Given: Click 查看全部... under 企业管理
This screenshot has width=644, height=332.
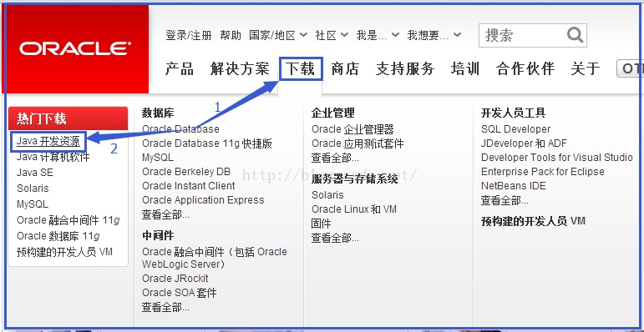Looking at the screenshot, I should (335, 158).
